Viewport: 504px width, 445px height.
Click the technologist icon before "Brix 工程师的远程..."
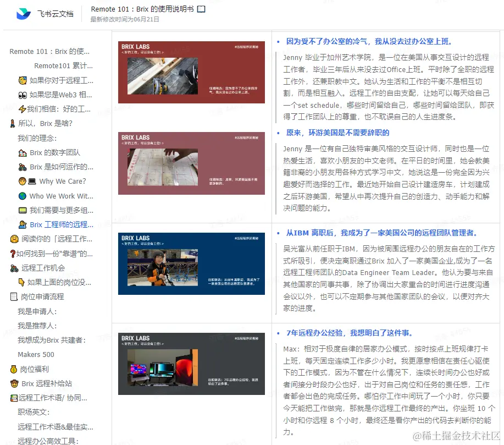pos(23,224)
